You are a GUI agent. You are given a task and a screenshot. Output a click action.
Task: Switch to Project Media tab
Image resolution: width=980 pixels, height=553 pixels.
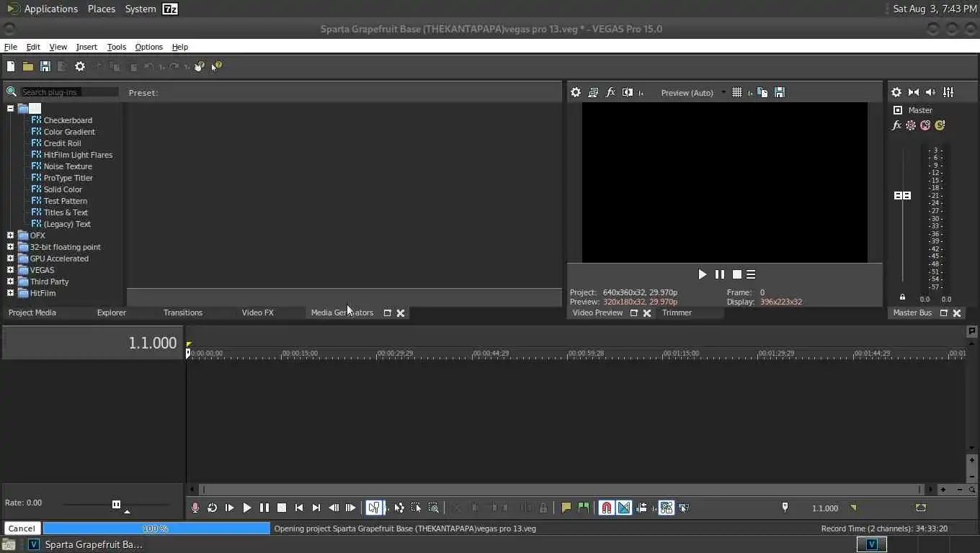point(32,313)
